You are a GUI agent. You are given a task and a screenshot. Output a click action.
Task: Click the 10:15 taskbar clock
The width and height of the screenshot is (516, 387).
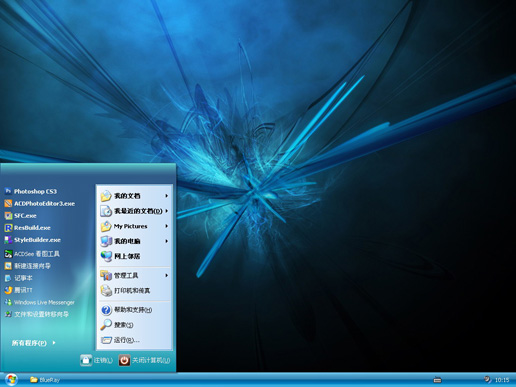click(x=502, y=380)
